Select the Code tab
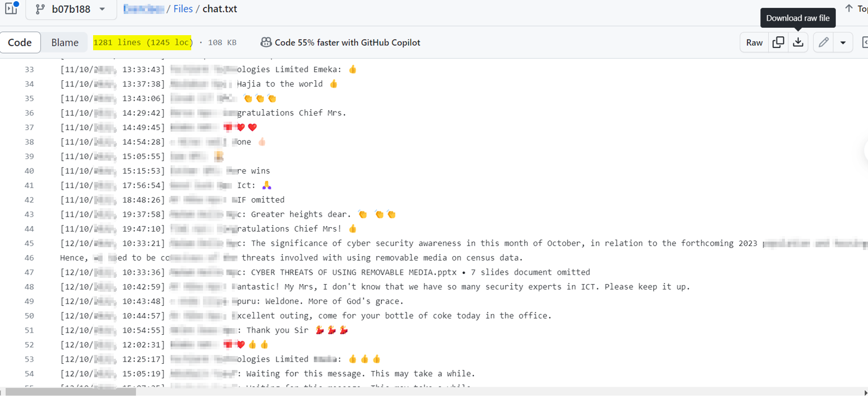This screenshot has height=399, width=868. pos(20,42)
